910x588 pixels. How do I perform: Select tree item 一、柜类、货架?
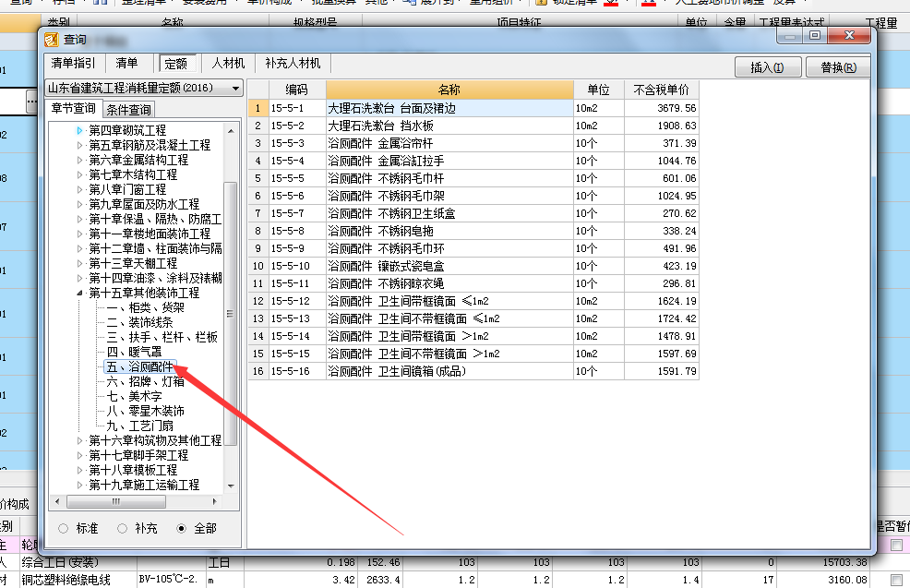[x=145, y=307]
